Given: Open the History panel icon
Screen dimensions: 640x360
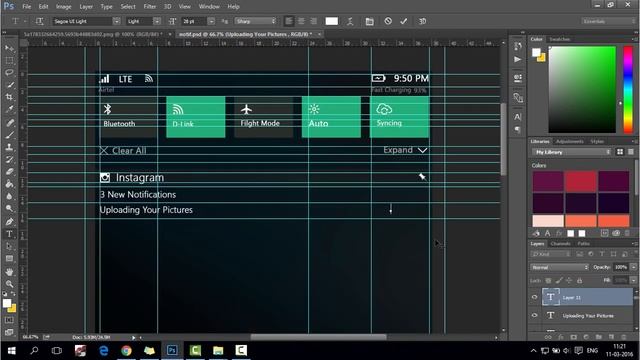Looking at the screenshot, I should [518, 46].
